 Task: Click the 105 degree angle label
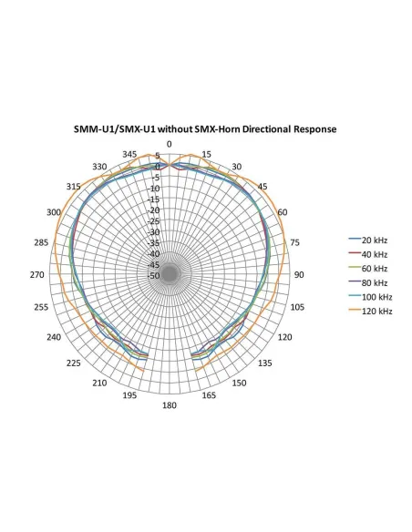[297, 307]
